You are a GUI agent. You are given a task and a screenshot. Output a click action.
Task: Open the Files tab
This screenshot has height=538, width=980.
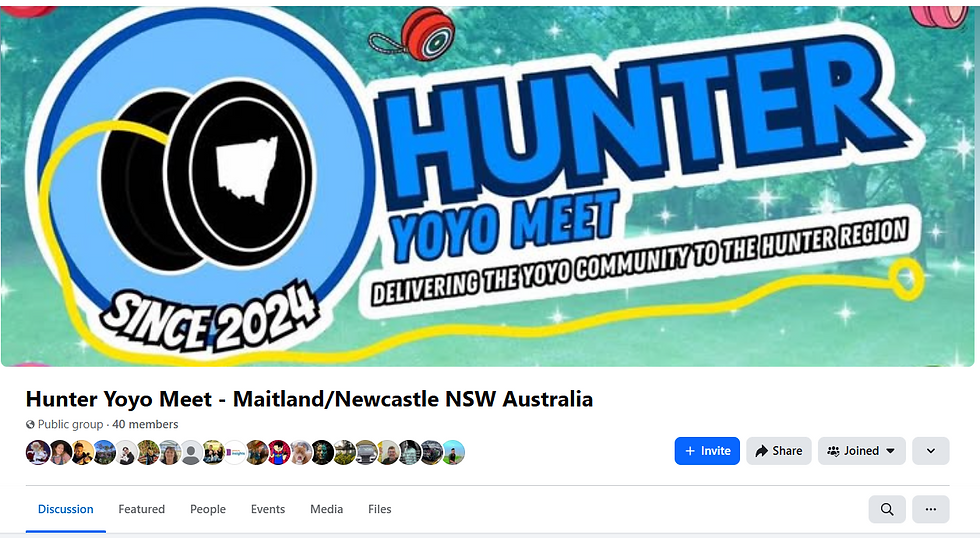[379, 509]
